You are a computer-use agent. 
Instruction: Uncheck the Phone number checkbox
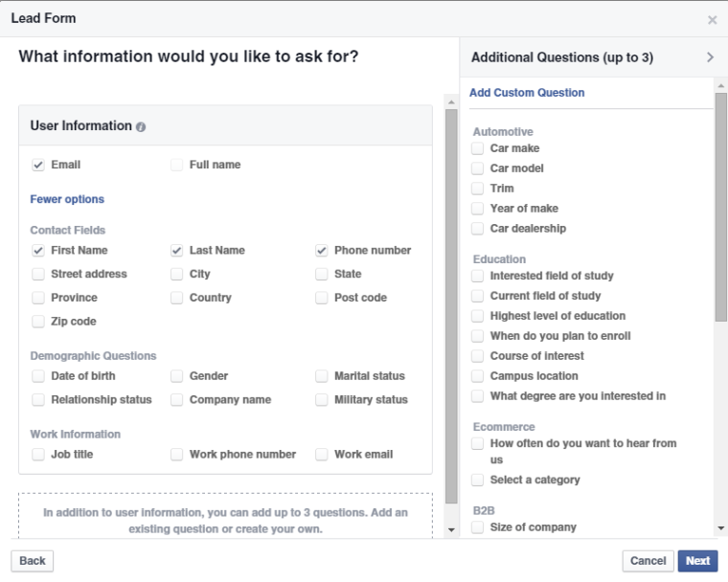322,251
